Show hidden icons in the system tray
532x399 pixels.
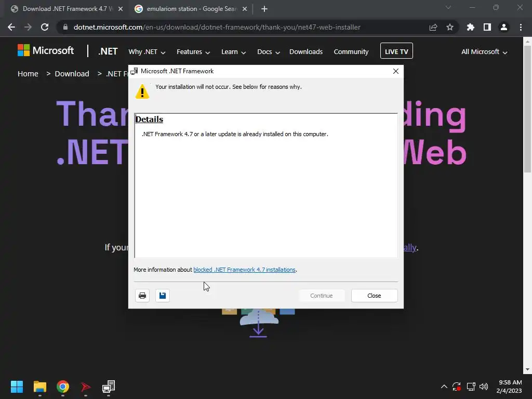tap(444, 387)
